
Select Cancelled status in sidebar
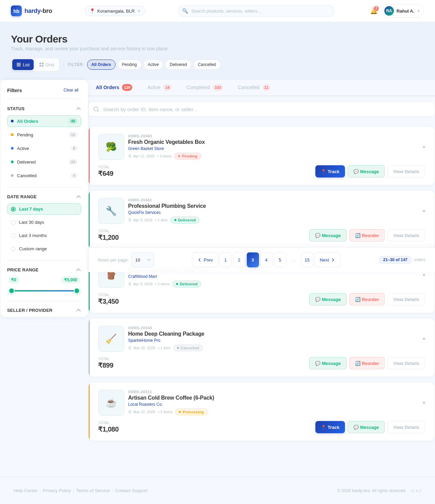click(44, 175)
